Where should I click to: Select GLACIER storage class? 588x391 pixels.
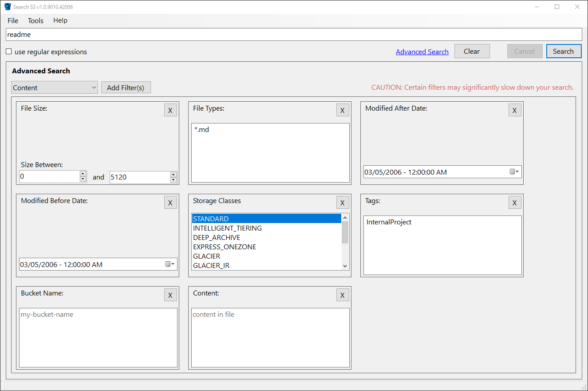(x=267, y=256)
